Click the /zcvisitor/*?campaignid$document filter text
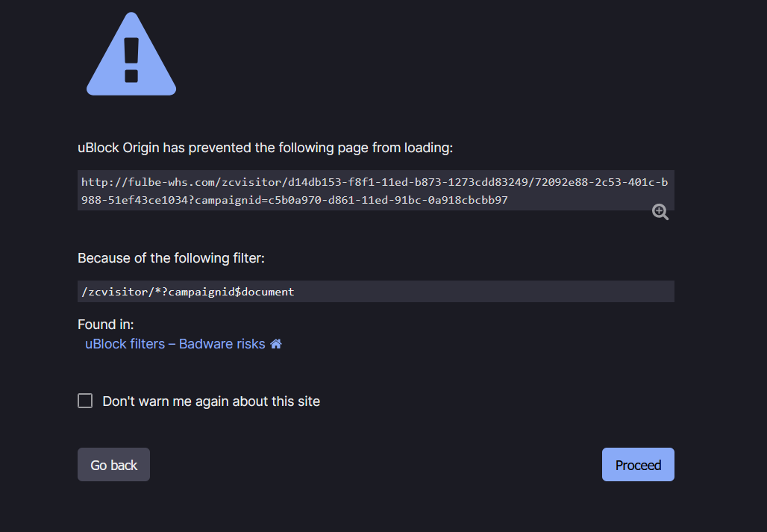The width and height of the screenshot is (767, 532). (188, 292)
